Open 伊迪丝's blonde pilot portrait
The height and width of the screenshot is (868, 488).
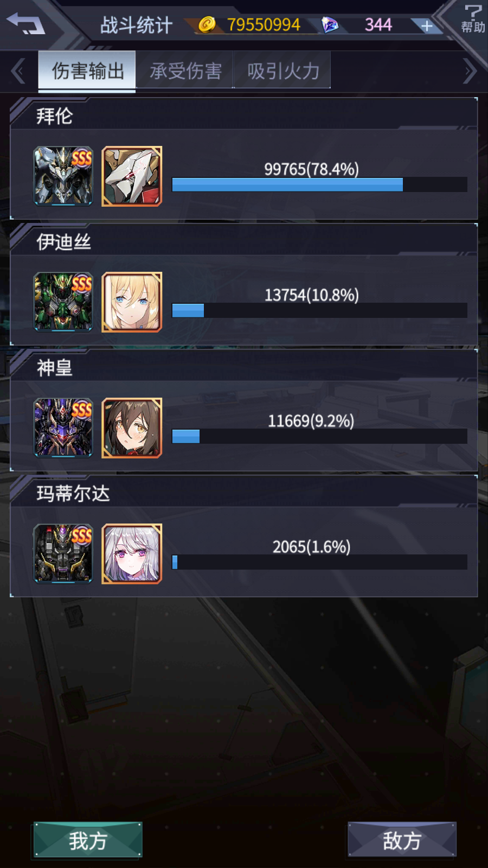pos(132,302)
